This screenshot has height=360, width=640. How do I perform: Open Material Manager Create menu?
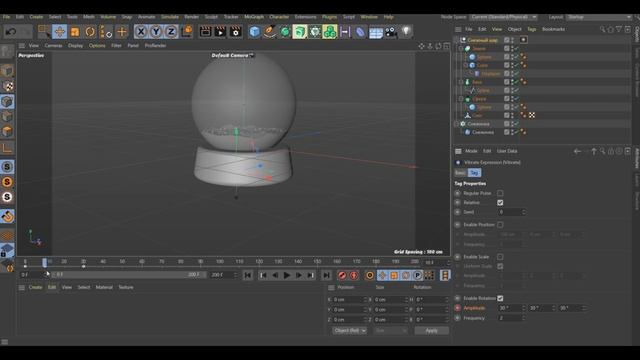point(36,287)
